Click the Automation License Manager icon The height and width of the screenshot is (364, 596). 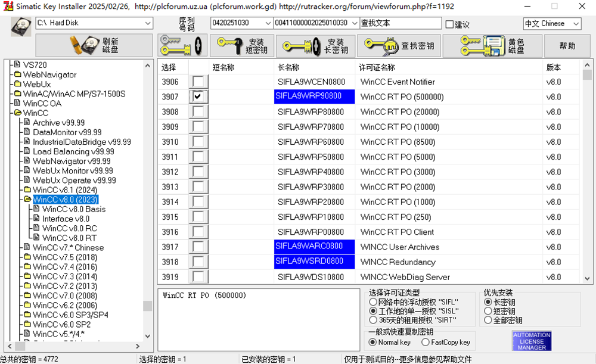click(532, 341)
